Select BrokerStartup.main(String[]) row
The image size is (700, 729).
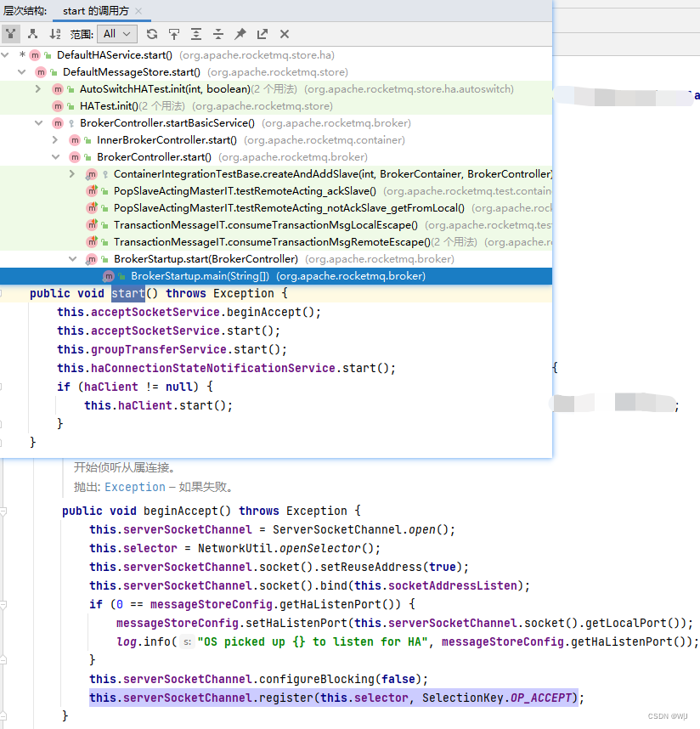point(276,276)
